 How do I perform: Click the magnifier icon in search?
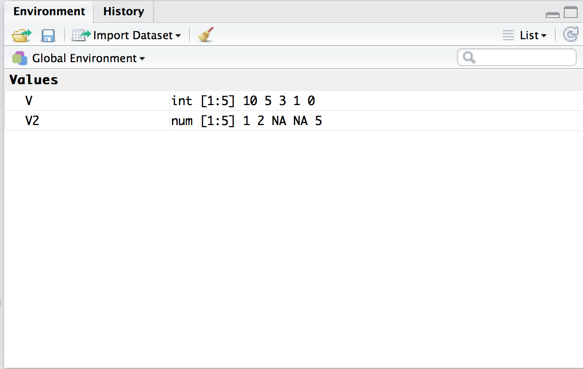(x=469, y=58)
